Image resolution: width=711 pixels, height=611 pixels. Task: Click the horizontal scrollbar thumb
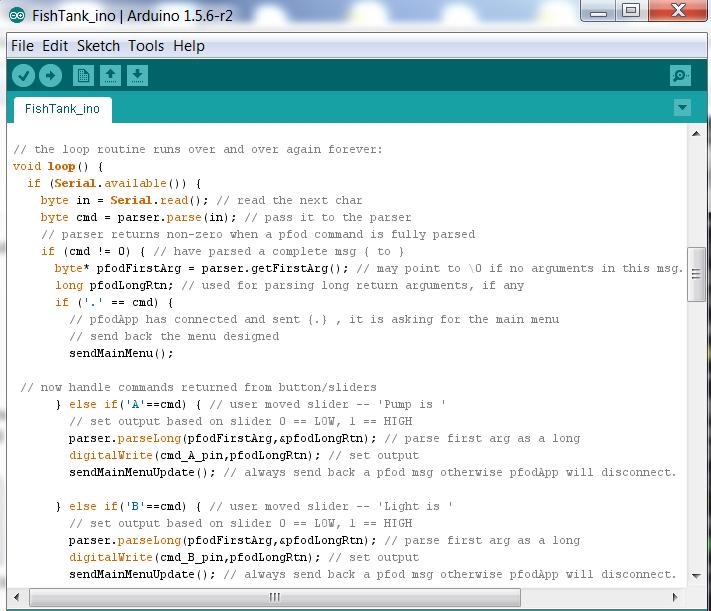pyautogui.click(x=275, y=597)
